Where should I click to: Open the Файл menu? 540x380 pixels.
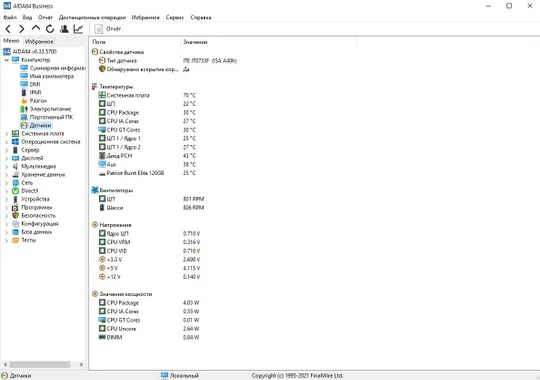(x=10, y=17)
